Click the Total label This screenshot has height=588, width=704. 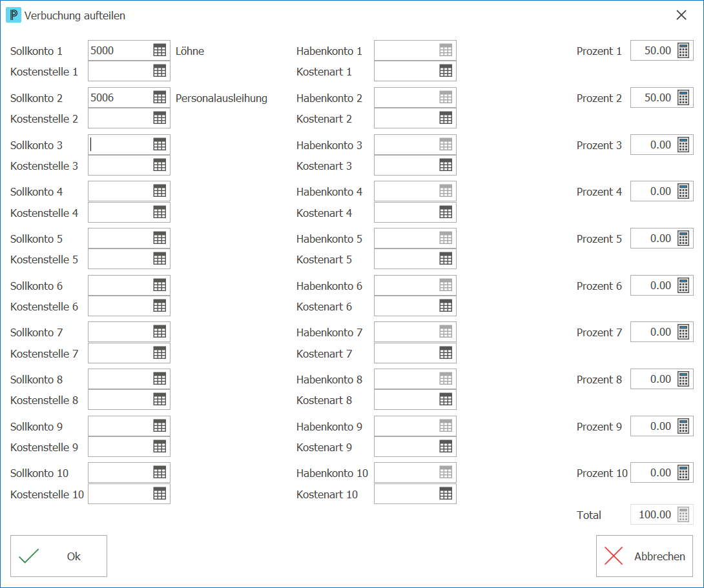[x=588, y=515]
